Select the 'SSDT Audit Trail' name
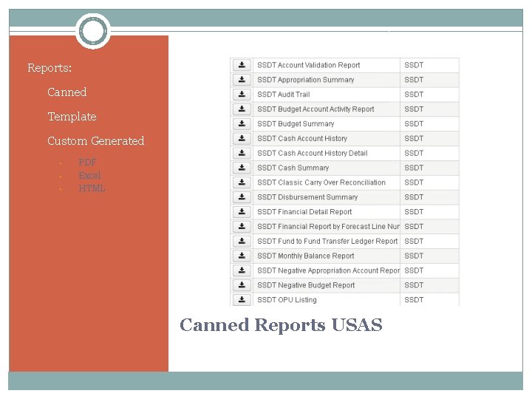The height and width of the screenshot is (399, 532). (283, 95)
